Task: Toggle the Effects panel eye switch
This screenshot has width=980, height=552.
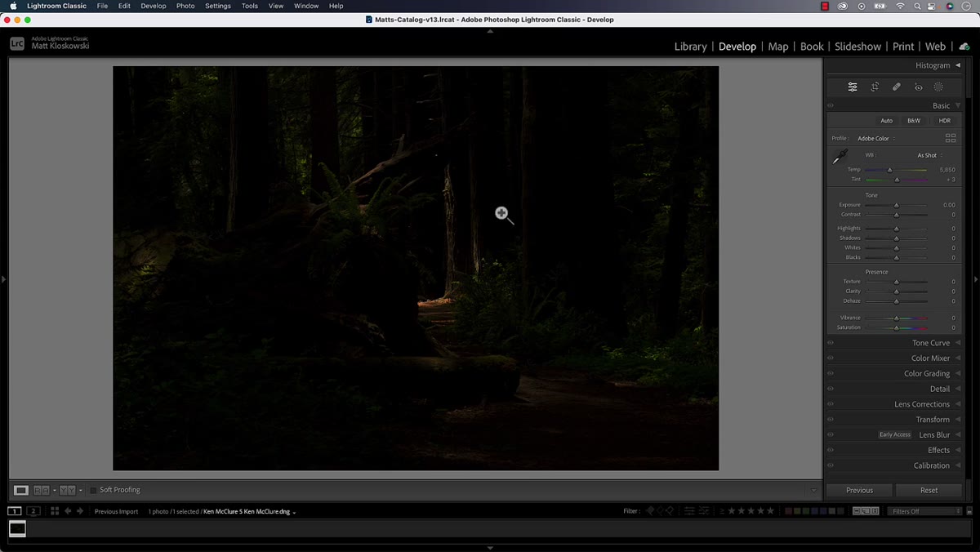Action: [x=831, y=450]
